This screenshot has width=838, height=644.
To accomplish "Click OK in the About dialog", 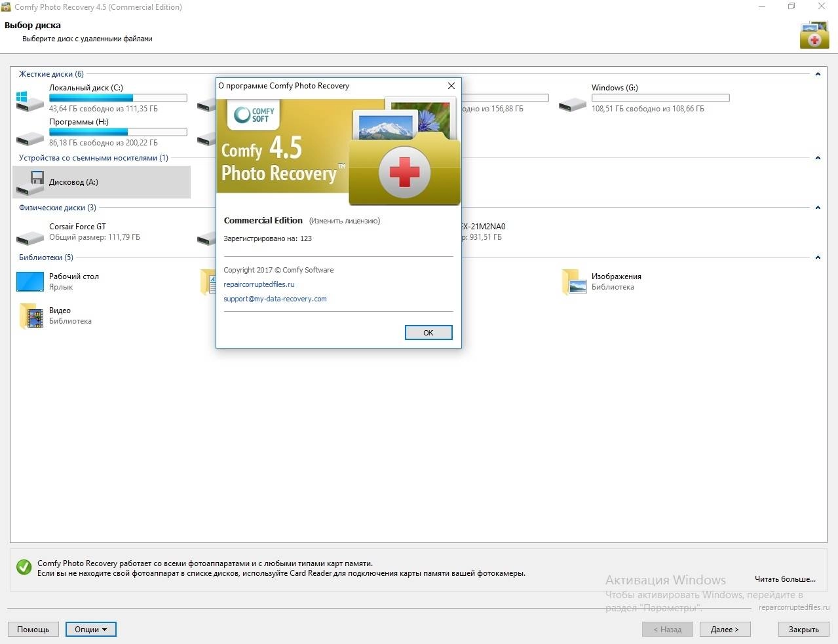I will coord(429,333).
